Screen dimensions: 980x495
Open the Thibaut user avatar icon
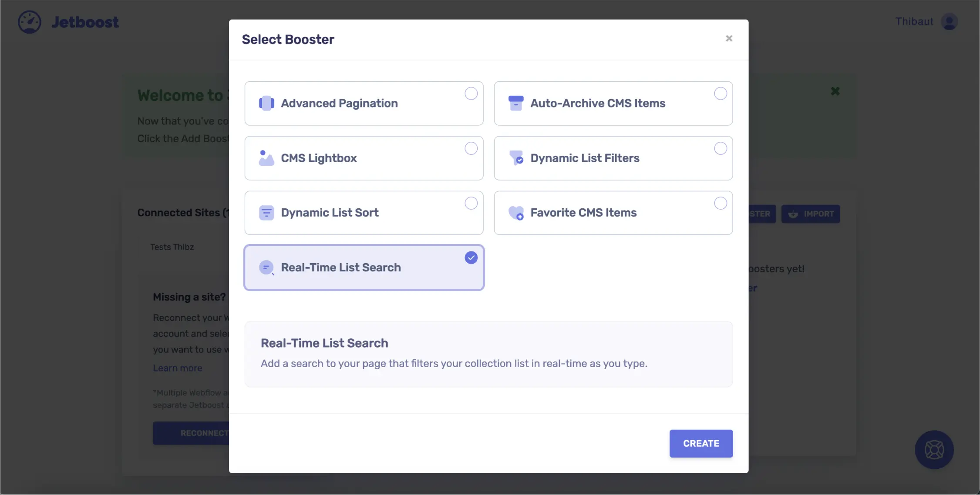pos(949,21)
